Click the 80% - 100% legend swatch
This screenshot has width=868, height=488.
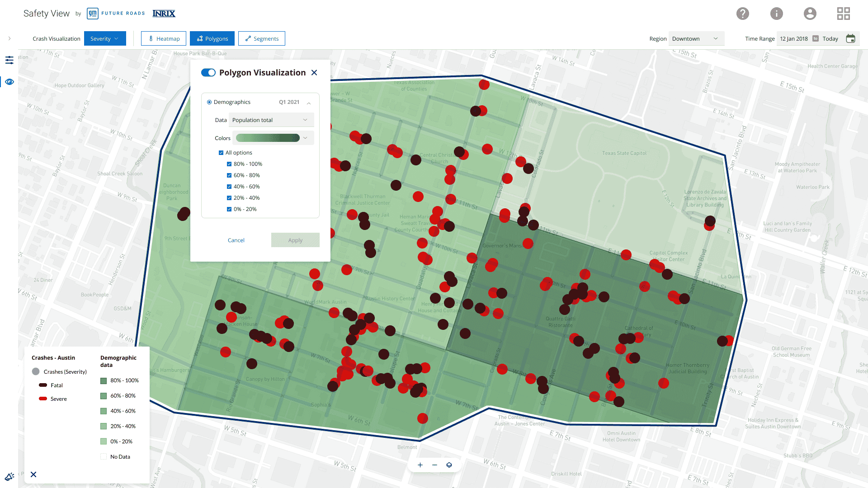(104, 381)
